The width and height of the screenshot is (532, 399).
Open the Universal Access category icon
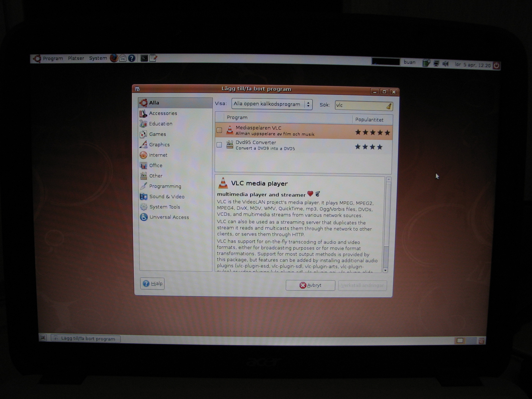coord(144,217)
